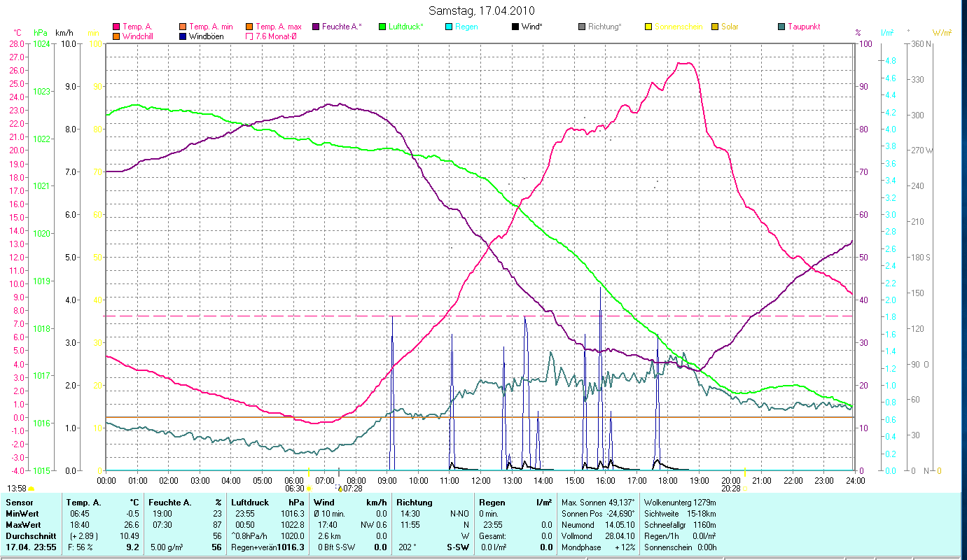Click the Windchill orange legend square

(x=116, y=36)
